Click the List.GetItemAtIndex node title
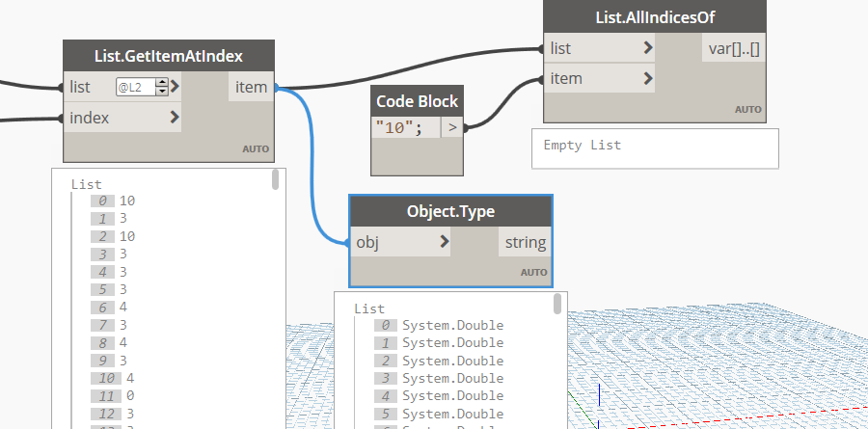Image resolution: width=868 pixels, height=429 pixels. (168, 56)
